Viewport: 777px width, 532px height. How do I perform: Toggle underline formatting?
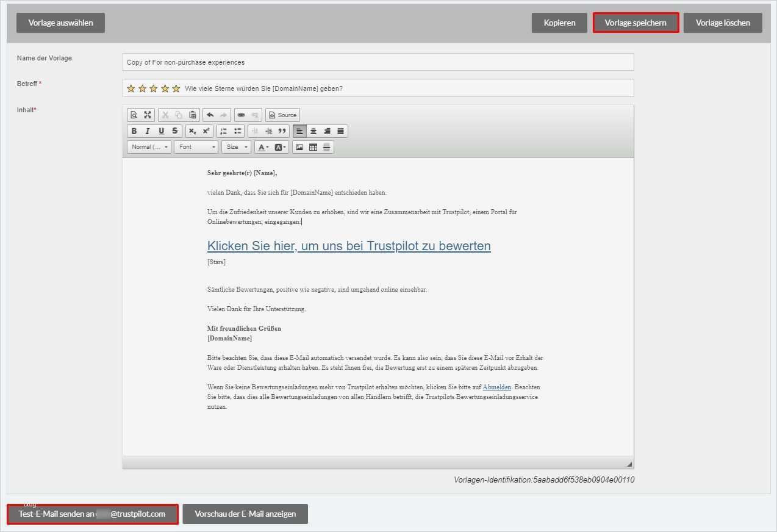pos(161,131)
